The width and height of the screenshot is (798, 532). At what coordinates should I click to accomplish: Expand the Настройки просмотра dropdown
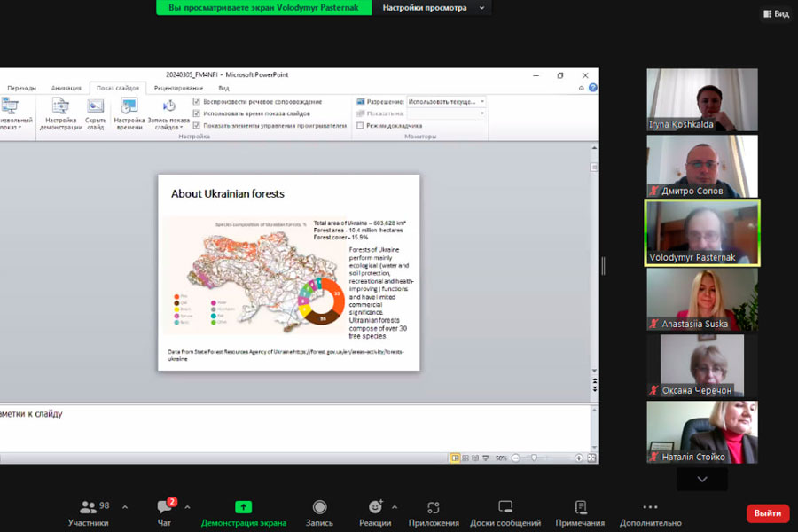pyautogui.click(x=432, y=8)
